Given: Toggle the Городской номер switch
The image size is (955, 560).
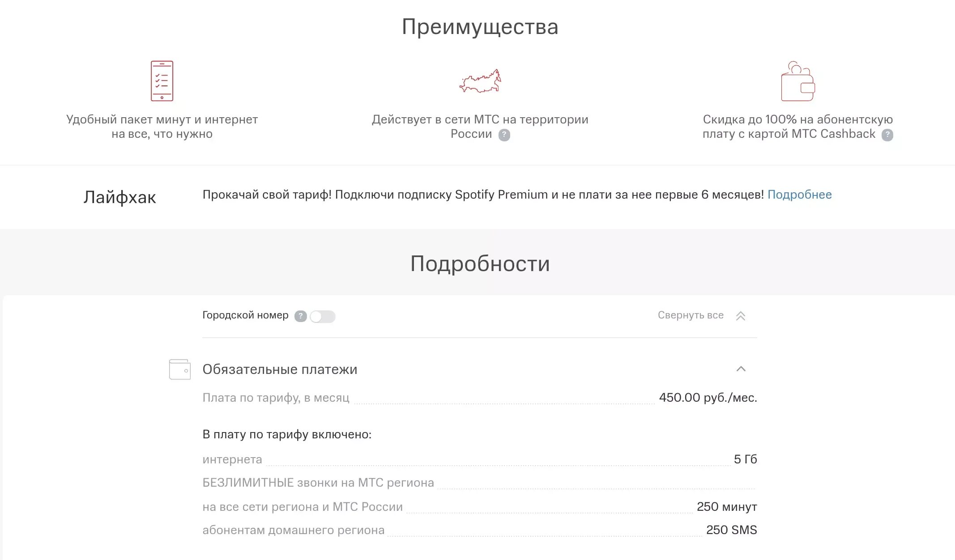Looking at the screenshot, I should (x=323, y=317).
